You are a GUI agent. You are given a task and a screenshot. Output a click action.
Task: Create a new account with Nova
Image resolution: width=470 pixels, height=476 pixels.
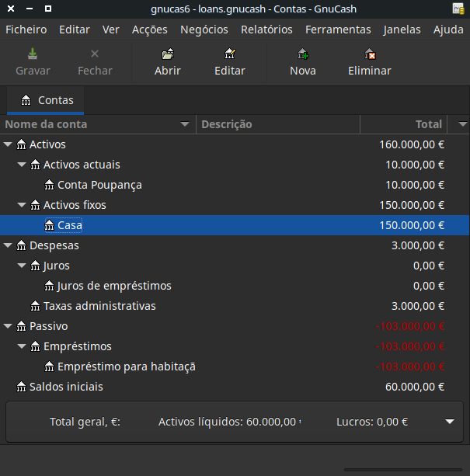303,62
